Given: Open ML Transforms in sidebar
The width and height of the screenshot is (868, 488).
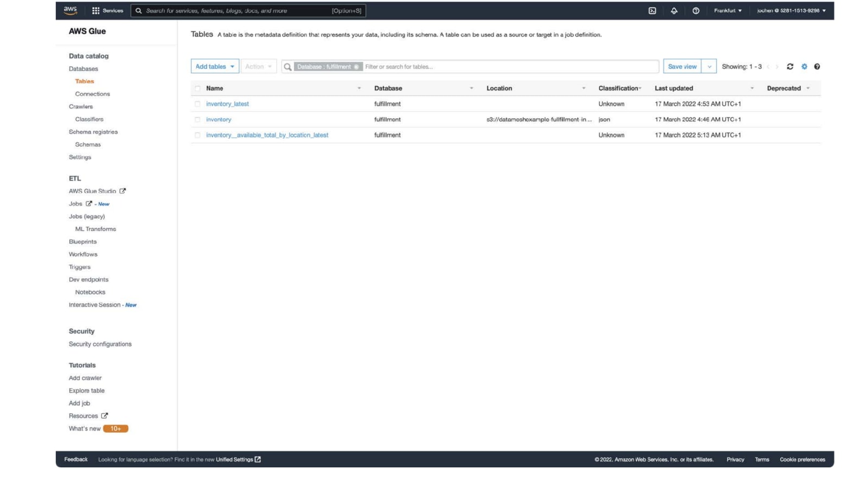Looking at the screenshot, I should [95, 229].
